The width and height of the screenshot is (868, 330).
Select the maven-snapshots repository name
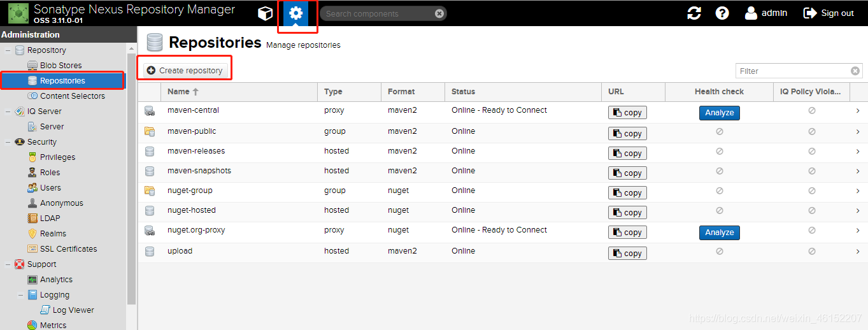[x=199, y=171]
